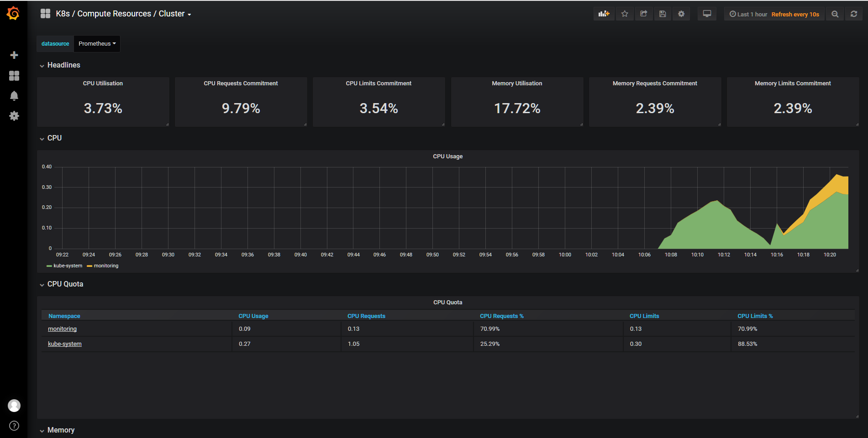Refresh the dashboard manually
The width and height of the screenshot is (868, 438).
pyautogui.click(x=853, y=14)
